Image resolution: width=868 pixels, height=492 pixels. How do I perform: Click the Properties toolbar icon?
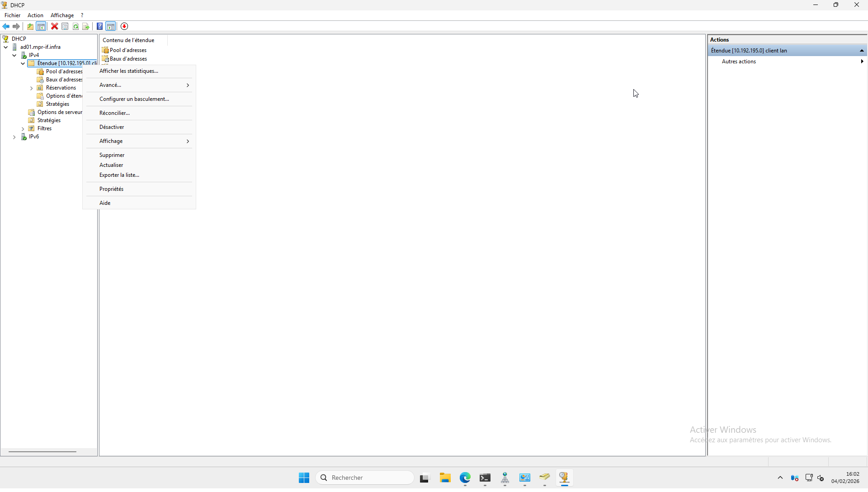coord(65,26)
